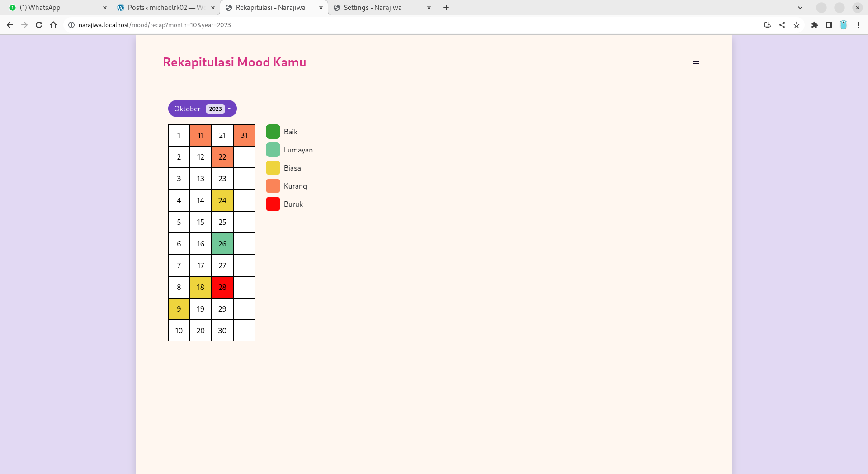
Task: Close the Posts michaelrk02 tab
Action: click(213, 8)
